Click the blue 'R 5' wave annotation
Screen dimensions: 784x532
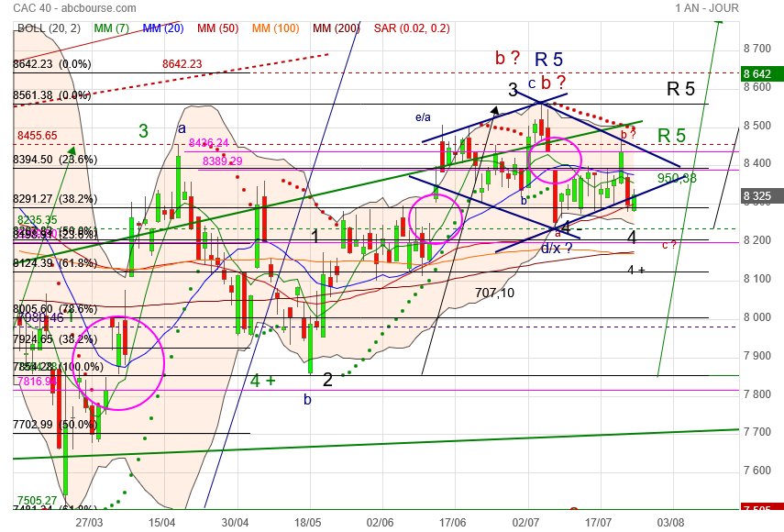click(x=548, y=60)
